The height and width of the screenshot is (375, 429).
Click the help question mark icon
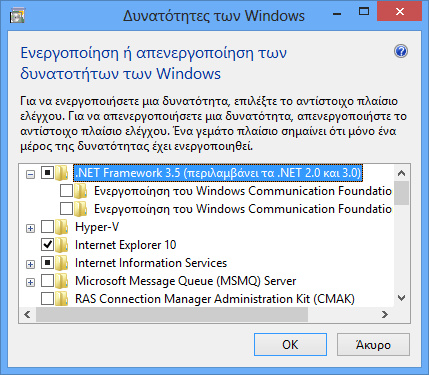pos(401,52)
